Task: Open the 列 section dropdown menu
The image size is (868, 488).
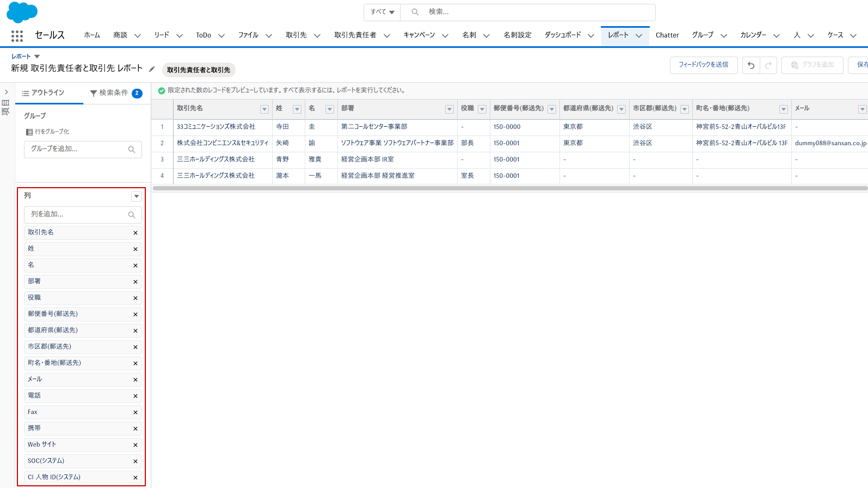Action: tap(137, 196)
